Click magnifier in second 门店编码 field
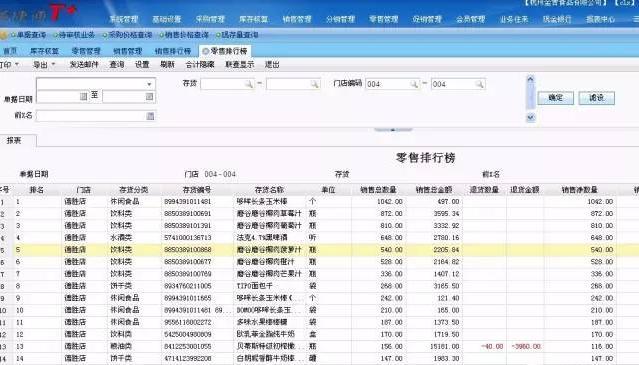 click(x=479, y=84)
